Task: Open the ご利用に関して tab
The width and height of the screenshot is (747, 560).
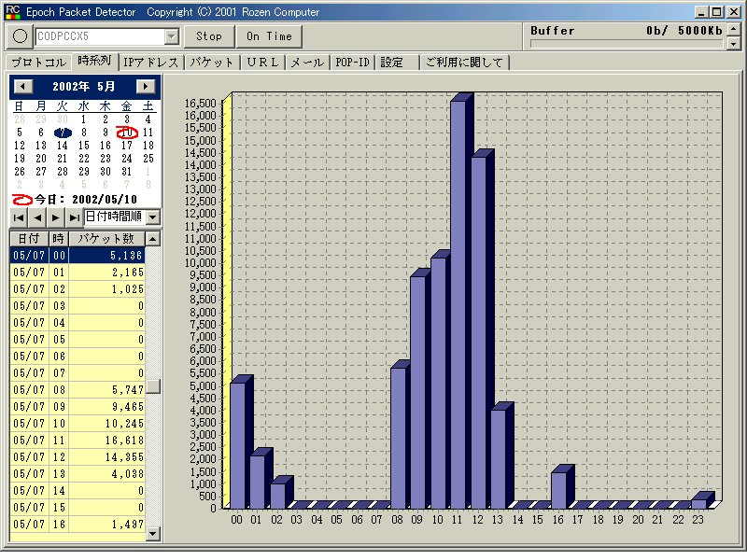Action: coord(464,63)
